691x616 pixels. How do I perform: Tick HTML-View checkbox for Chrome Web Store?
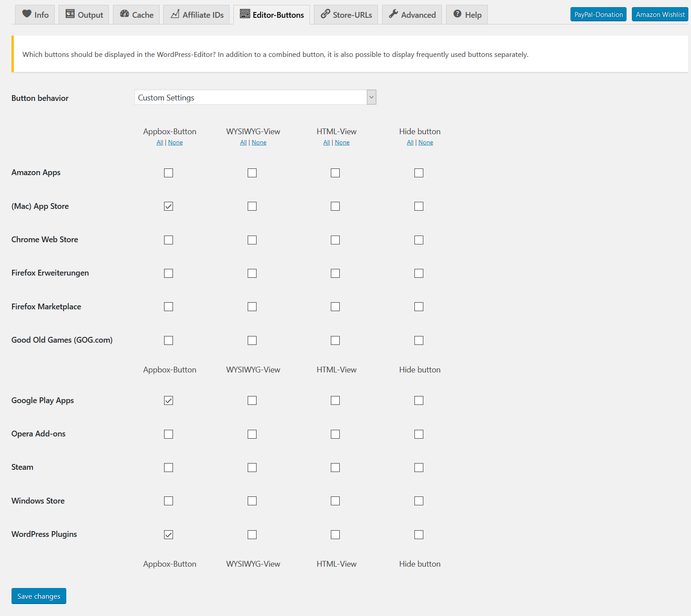[335, 240]
